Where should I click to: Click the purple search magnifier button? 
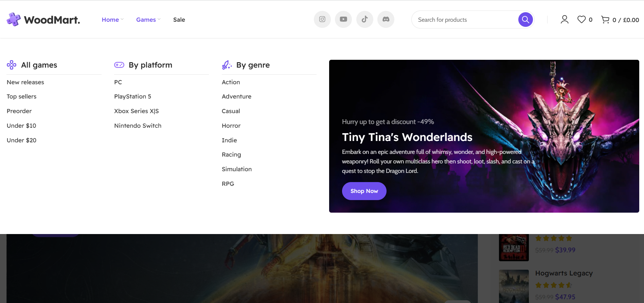point(525,19)
